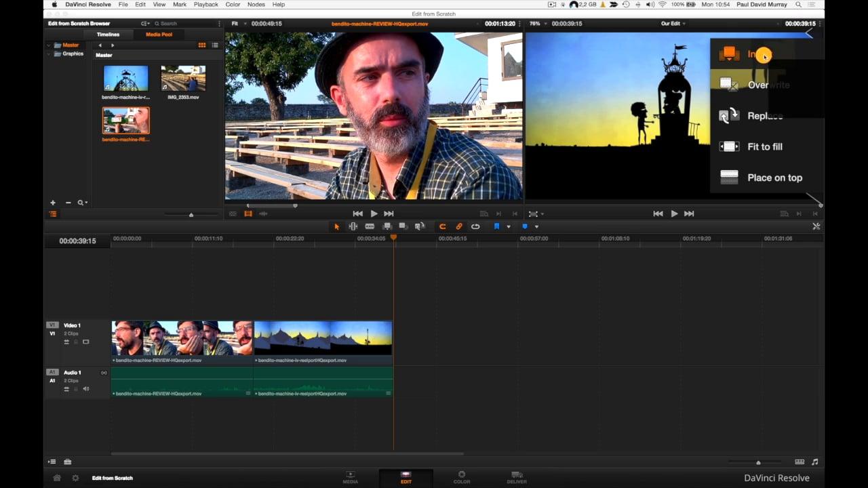This screenshot has width=868, height=488.
Task: Open the Color page tab
Action: [x=461, y=477]
